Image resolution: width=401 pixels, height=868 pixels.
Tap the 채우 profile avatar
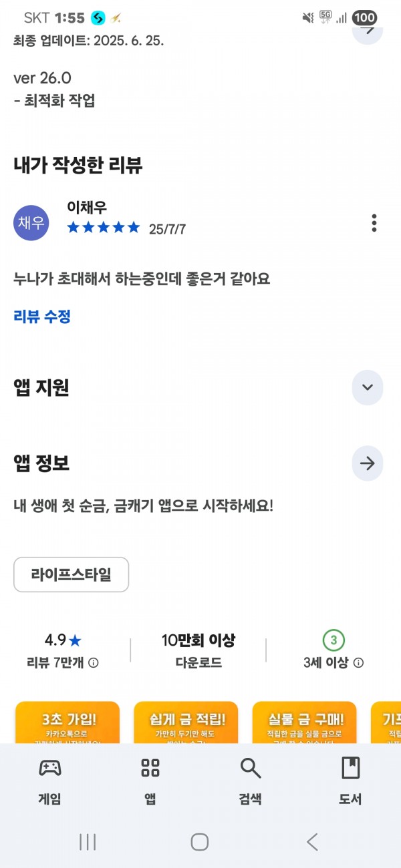click(31, 223)
